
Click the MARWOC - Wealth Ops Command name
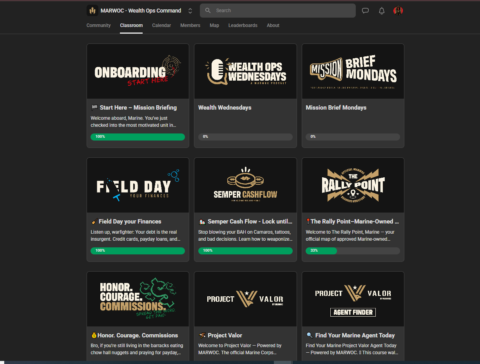(x=141, y=11)
